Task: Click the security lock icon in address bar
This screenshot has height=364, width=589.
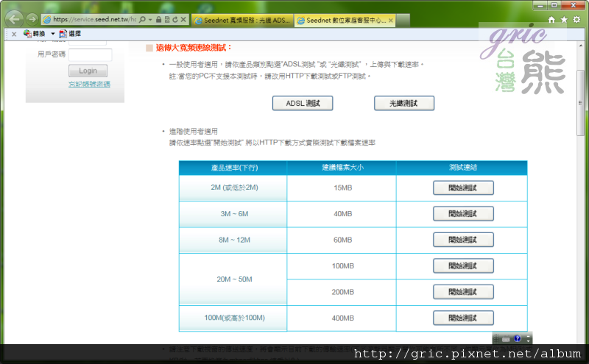Action: pos(158,20)
